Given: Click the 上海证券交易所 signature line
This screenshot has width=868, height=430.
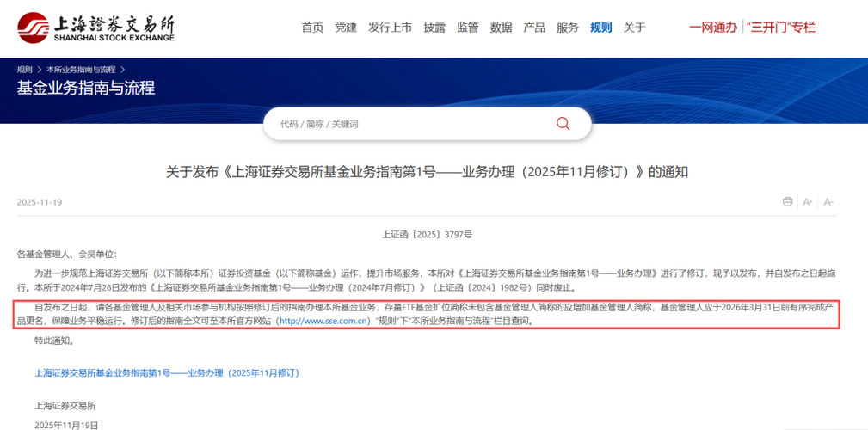Looking at the screenshot, I should tap(65, 406).
